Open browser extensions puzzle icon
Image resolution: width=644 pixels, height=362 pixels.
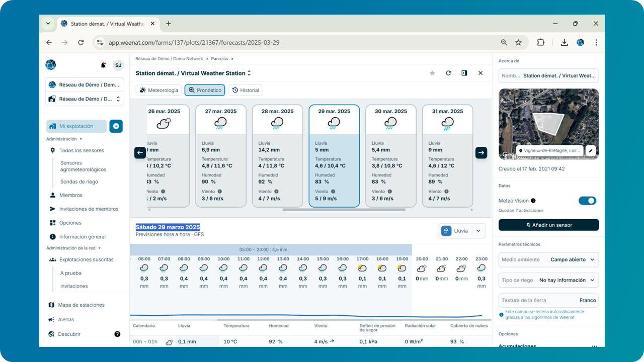541,43
